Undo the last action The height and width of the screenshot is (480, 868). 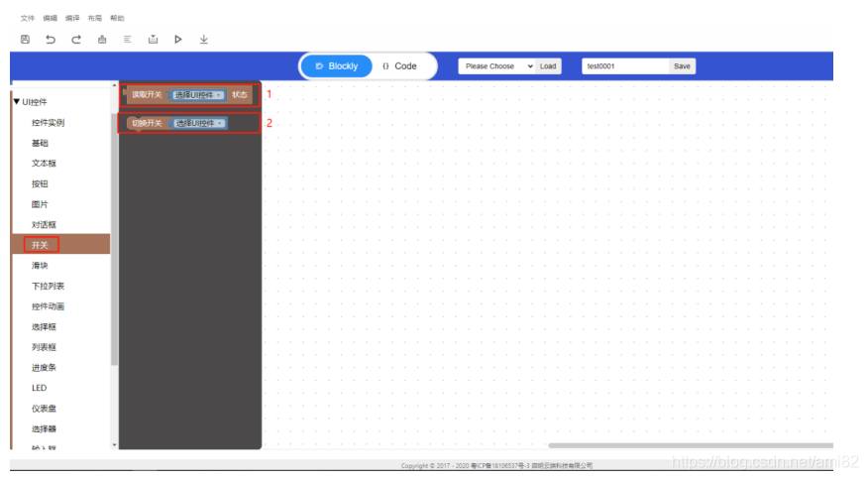[x=51, y=40]
